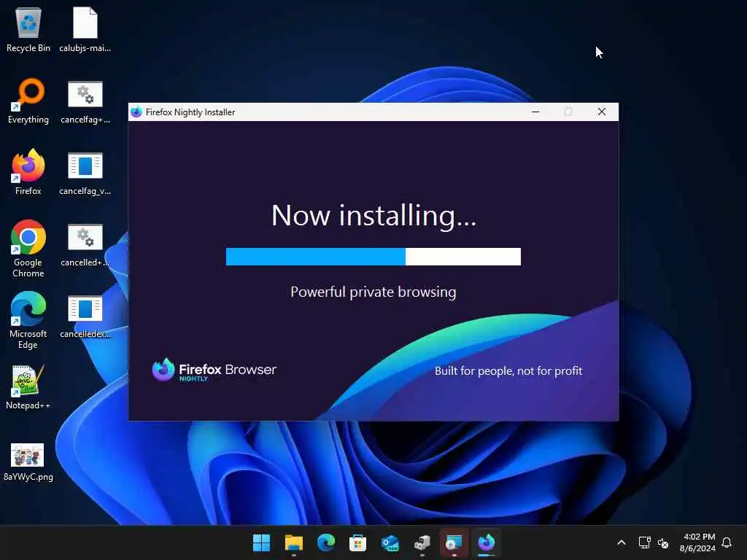The height and width of the screenshot is (560, 747).
Task: Open File Explorer from the taskbar
Action: pyautogui.click(x=293, y=542)
